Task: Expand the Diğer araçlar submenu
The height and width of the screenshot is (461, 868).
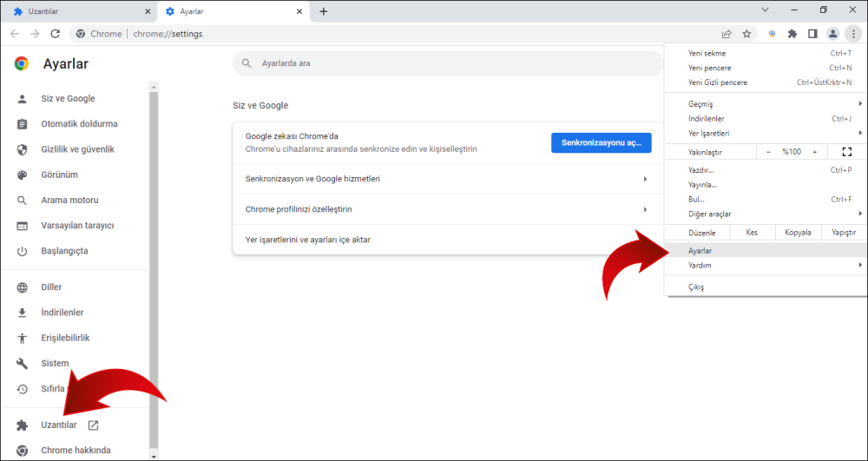Action: pos(766,214)
